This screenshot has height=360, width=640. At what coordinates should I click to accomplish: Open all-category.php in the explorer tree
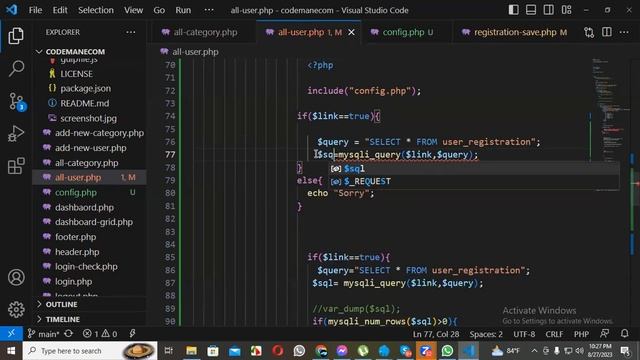pos(89,163)
